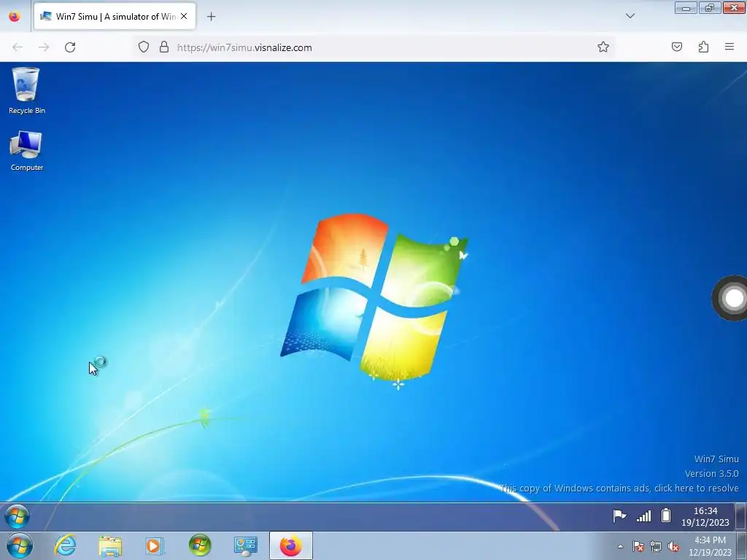
Task: Click the site security padlock icon
Action: point(164,47)
